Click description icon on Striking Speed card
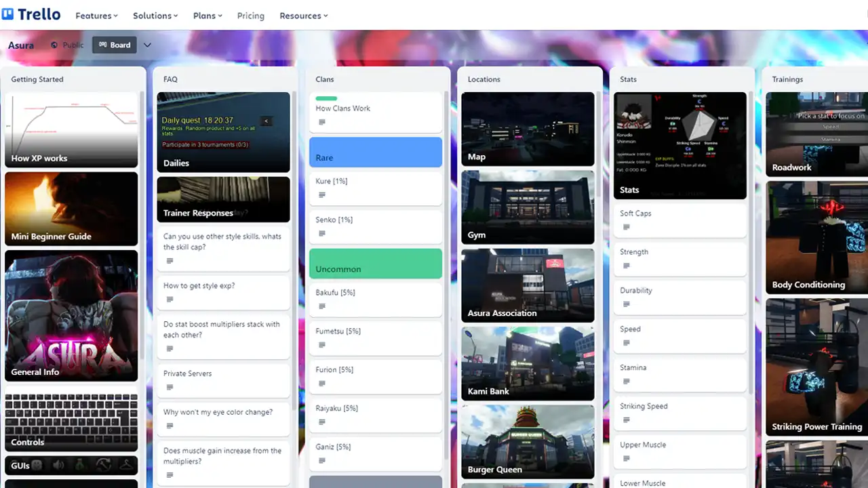 pos(627,420)
